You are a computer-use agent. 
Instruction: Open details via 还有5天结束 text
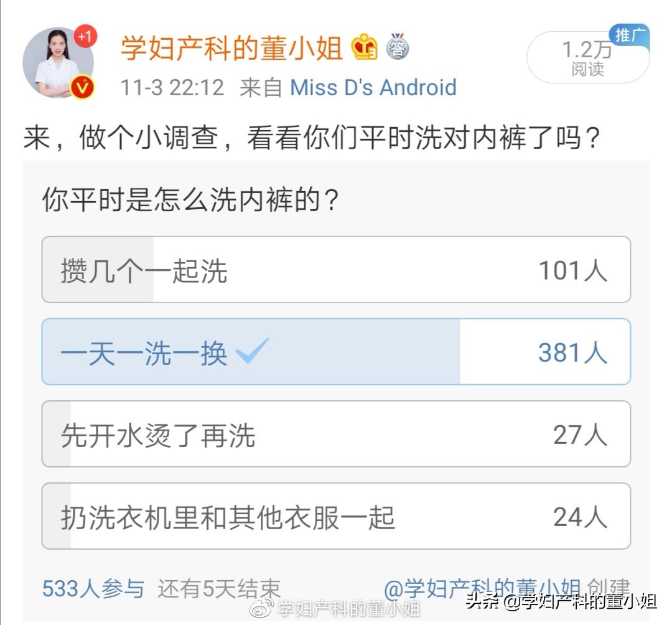coord(219,586)
